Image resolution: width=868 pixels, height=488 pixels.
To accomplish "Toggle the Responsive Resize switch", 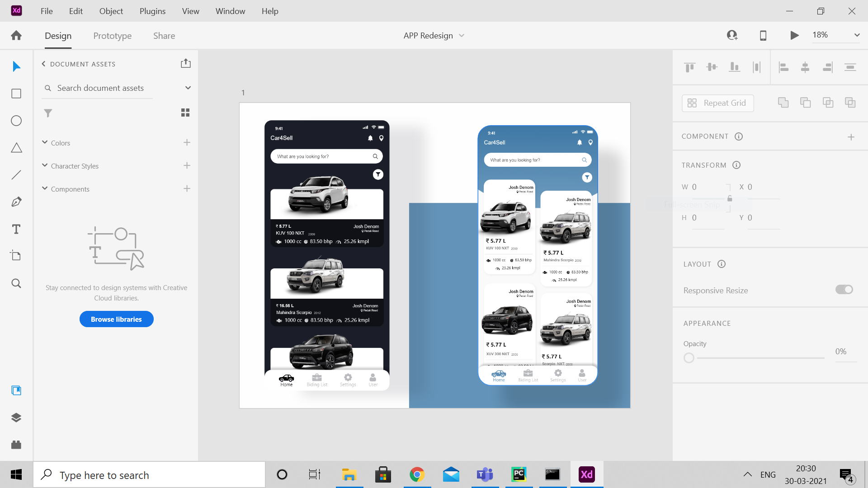I will [x=844, y=290].
